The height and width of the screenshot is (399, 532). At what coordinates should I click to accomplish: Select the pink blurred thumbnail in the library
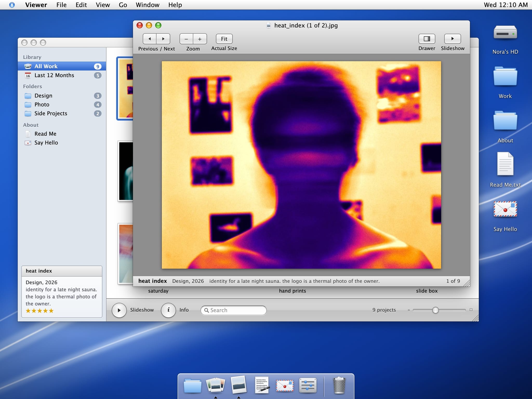pyautogui.click(x=126, y=254)
